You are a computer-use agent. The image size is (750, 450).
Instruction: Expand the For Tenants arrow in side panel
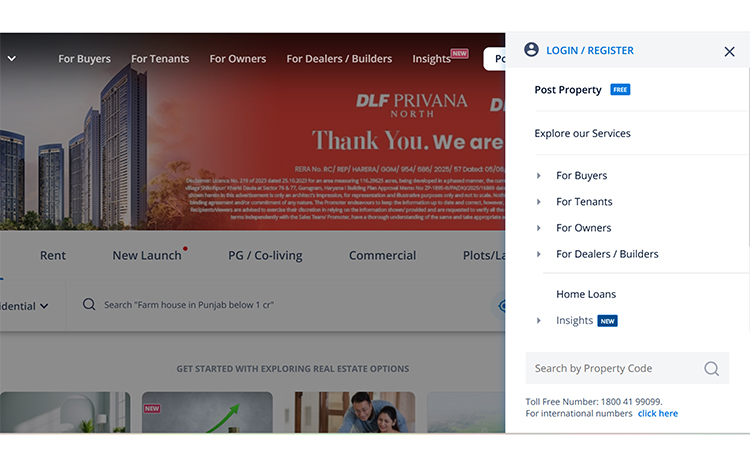[539, 202]
